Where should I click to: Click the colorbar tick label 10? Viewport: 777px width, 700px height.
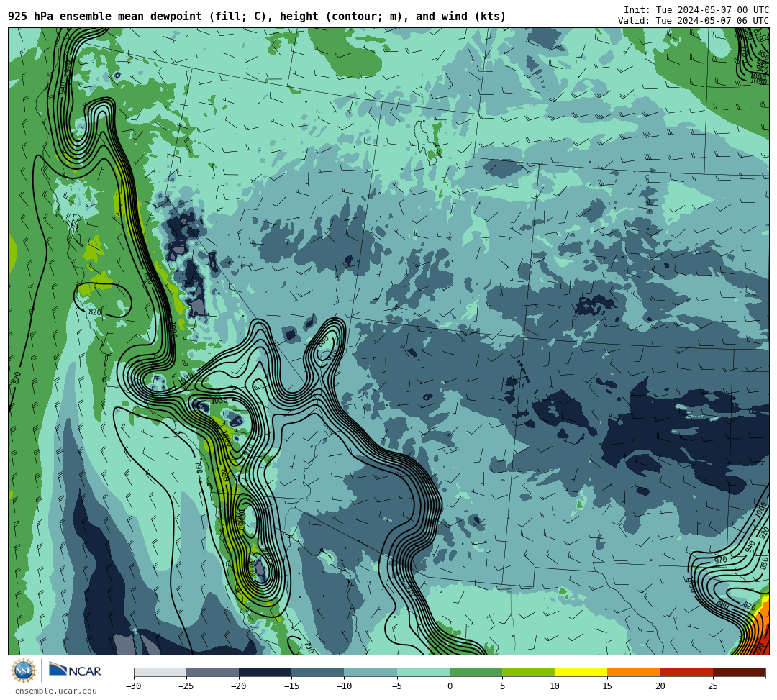(x=555, y=686)
